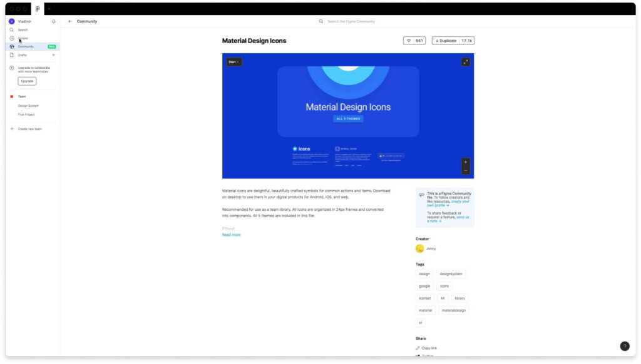Open the help question mark button

[624, 346]
